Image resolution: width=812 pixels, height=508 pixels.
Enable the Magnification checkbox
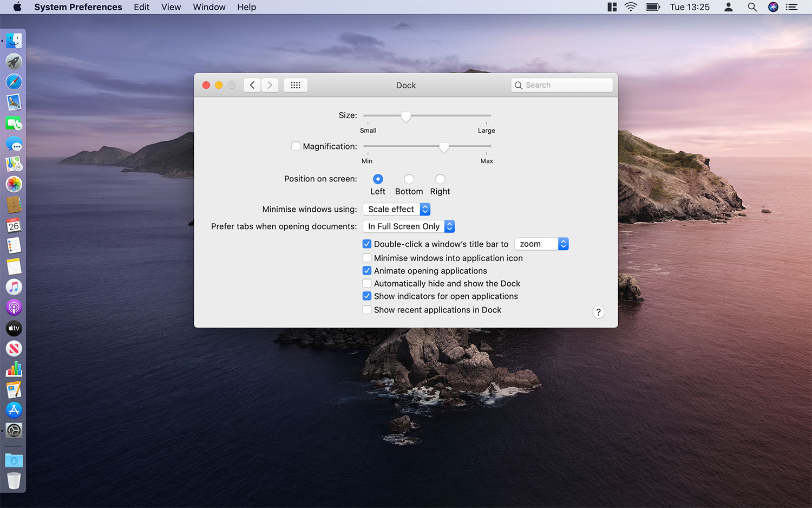click(296, 146)
